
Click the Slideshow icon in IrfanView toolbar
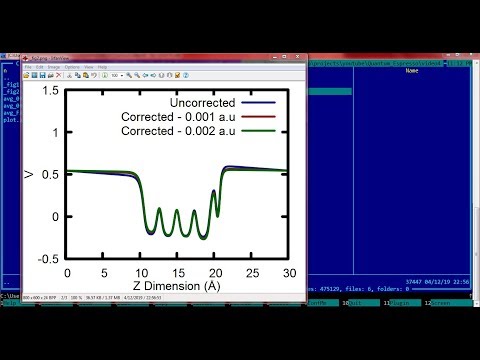pyautogui.click(x=34, y=76)
